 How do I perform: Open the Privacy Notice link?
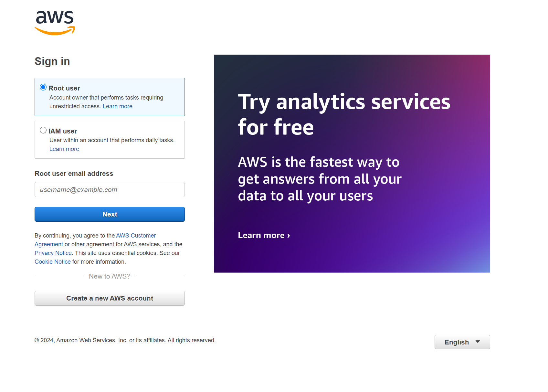click(x=53, y=253)
